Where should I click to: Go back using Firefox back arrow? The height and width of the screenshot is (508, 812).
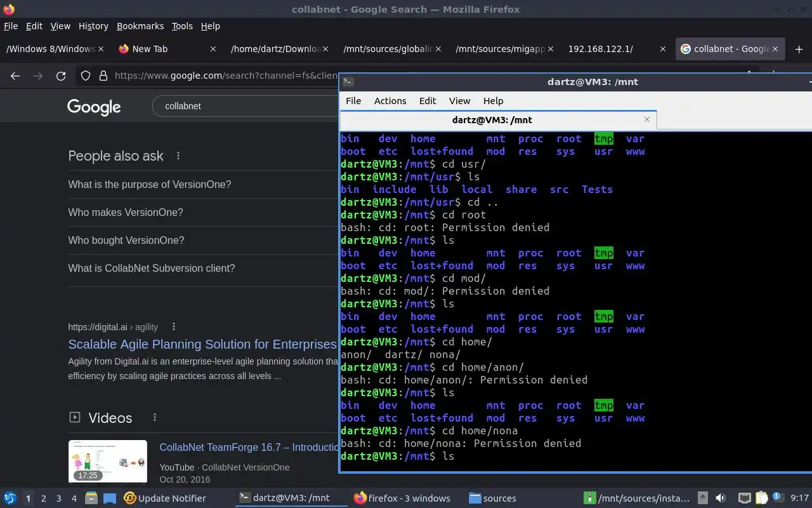15,76
